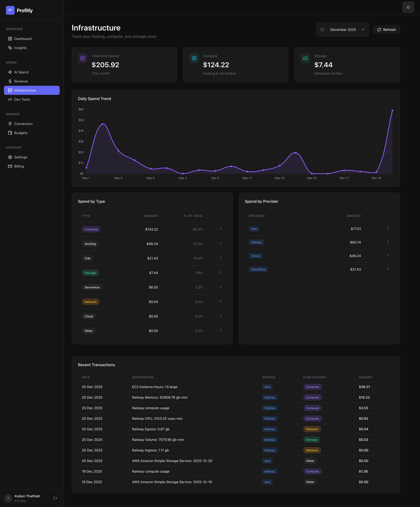Expand the Cloudflare provider row chevron
The image size is (420, 507).
pyautogui.click(x=387, y=269)
